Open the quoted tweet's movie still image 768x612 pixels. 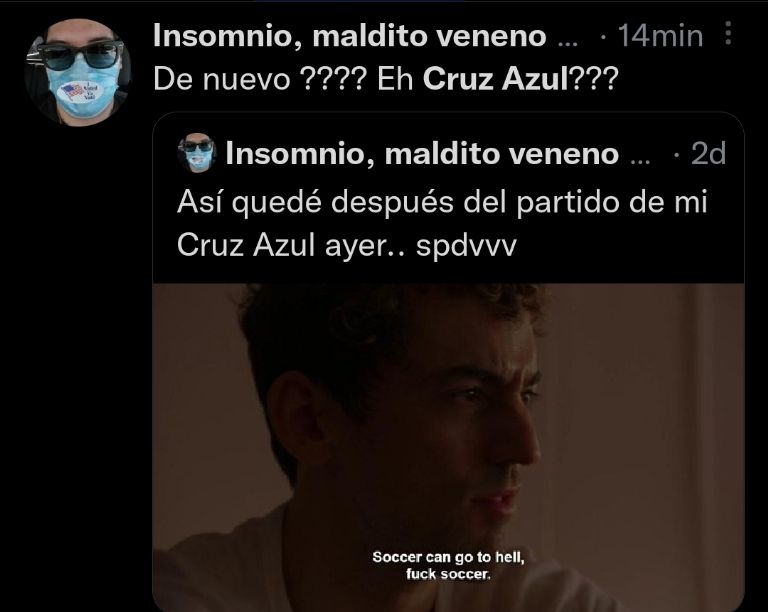[x=449, y=447]
